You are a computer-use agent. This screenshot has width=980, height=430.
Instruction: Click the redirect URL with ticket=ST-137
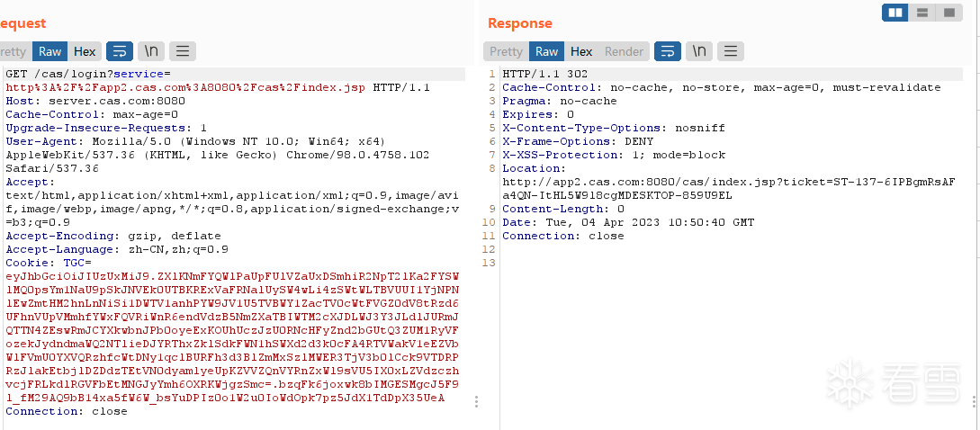click(x=729, y=189)
